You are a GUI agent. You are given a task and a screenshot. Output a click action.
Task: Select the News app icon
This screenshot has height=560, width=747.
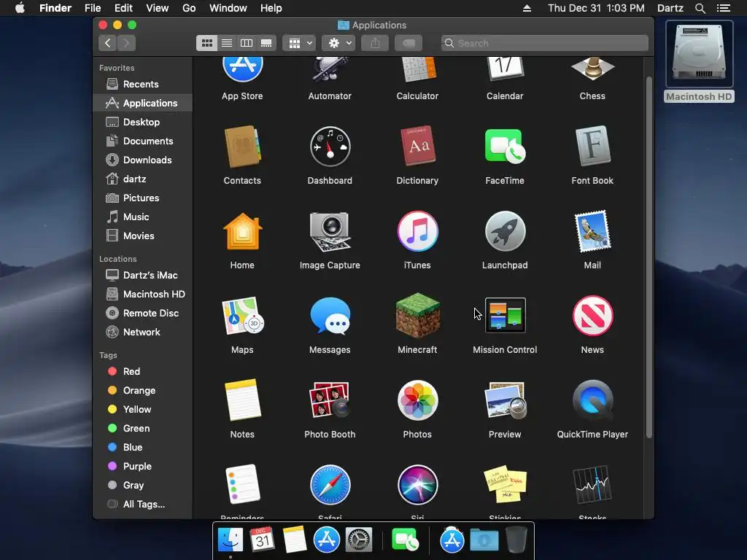click(x=592, y=315)
